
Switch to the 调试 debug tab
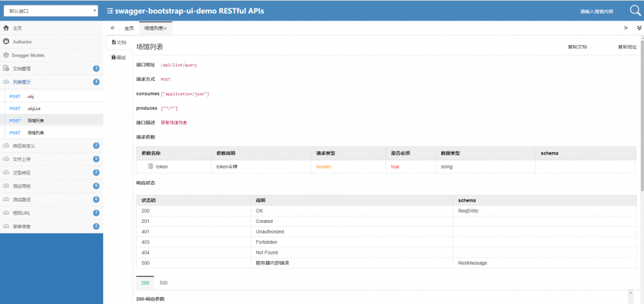click(x=118, y=58)
